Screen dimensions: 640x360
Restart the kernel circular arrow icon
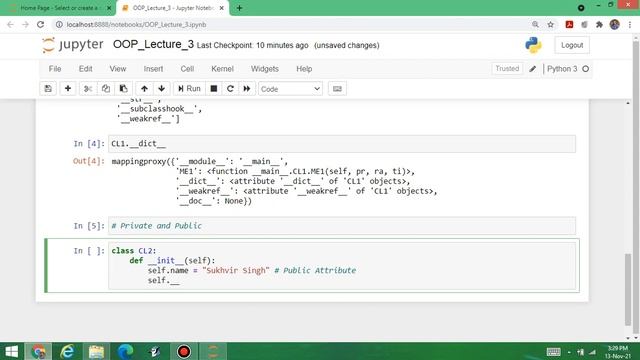pyautogui.click(x=230, y=89)
